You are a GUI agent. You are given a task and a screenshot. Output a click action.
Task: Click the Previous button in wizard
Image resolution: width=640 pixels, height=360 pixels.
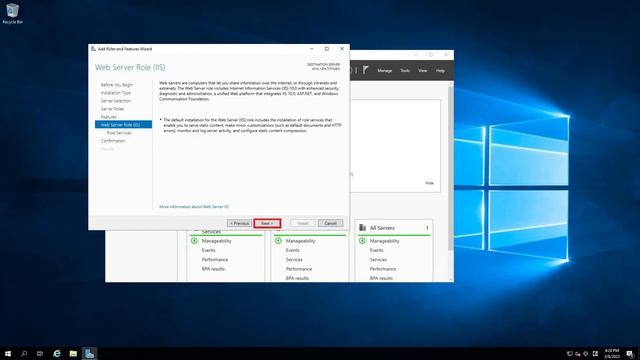tap(239, 223)
